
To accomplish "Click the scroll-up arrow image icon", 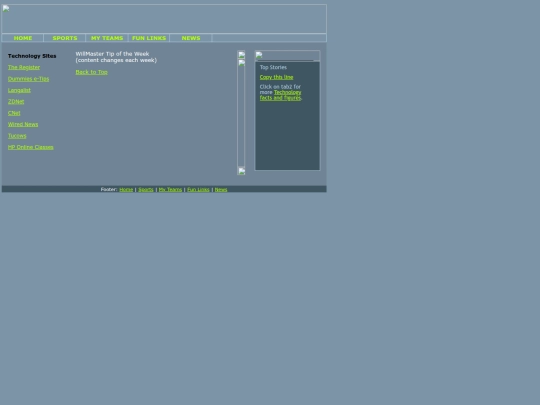I will [x=241, y=55].
